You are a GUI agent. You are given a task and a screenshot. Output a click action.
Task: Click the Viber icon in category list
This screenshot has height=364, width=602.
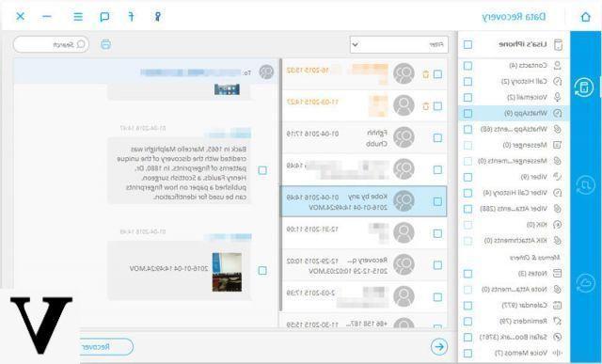[557, 177]
